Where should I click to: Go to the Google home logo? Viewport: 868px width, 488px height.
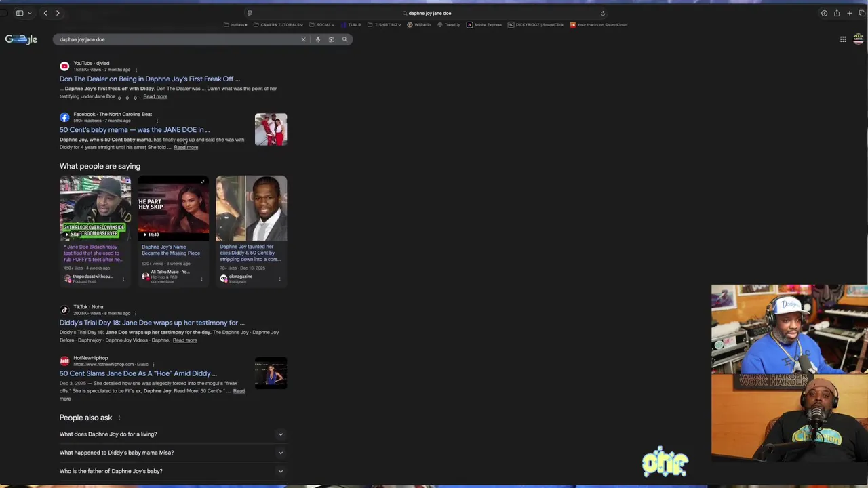(21, 39)
